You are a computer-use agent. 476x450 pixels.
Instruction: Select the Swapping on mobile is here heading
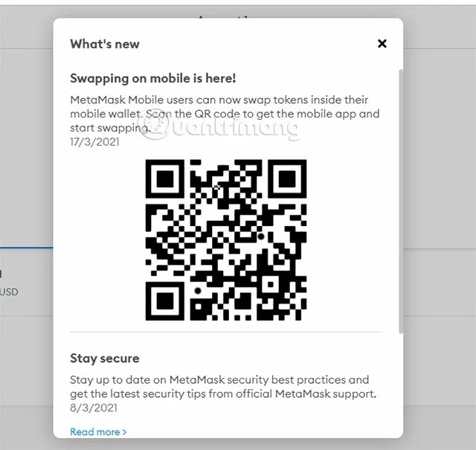[153, 78]
